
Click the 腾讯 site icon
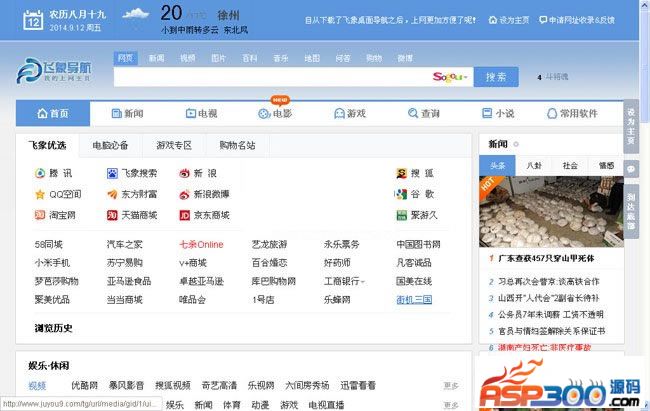tap(40, 173)
